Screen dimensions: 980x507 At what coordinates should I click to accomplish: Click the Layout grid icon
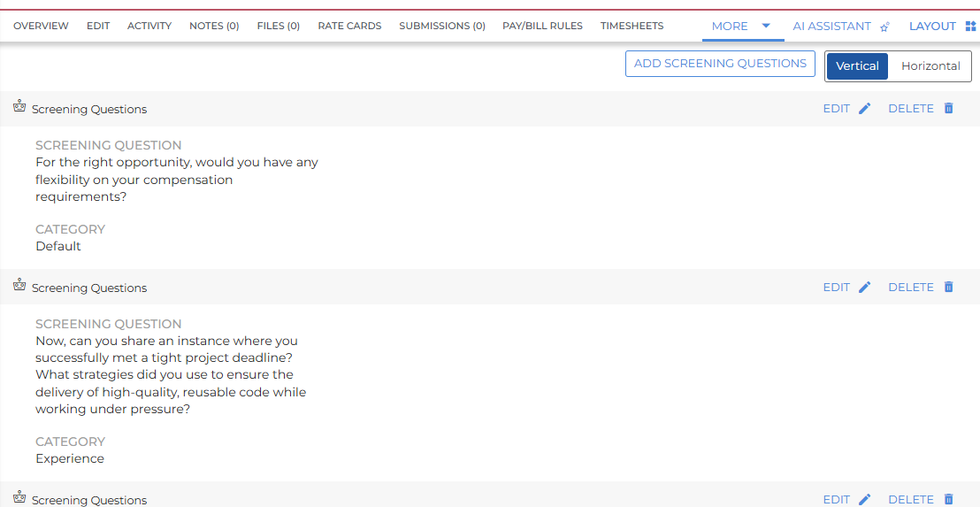pyautogui.click(x=970, y=27)
